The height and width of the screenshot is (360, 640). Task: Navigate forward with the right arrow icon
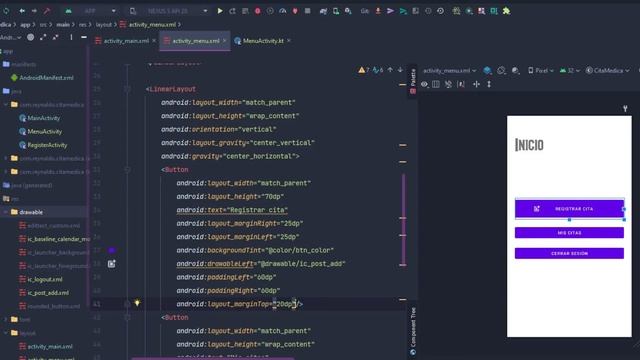point(34,11)
